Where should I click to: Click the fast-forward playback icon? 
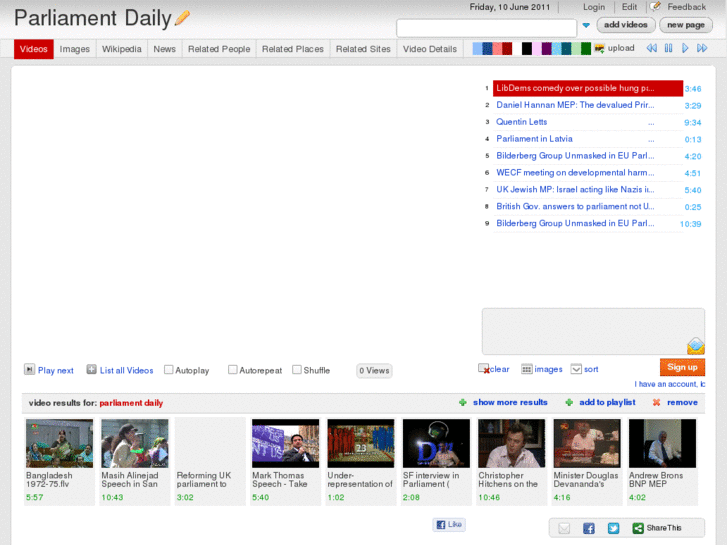[x=702, y=48]
